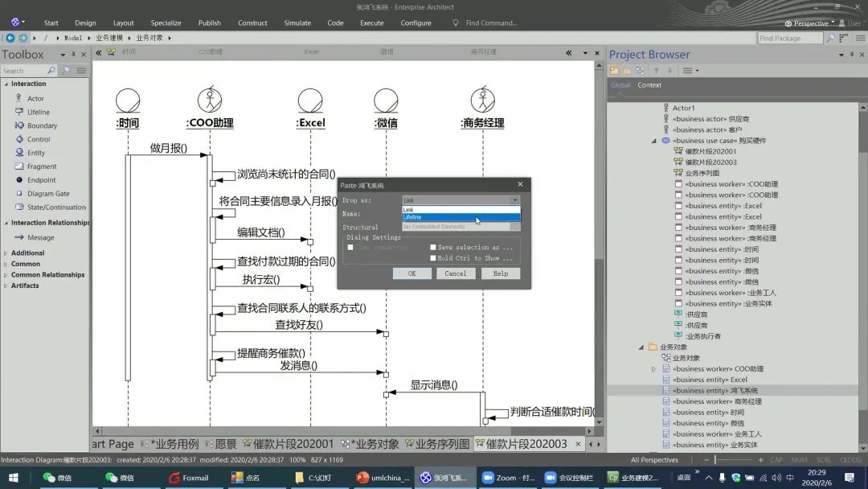Toggle the disabled copy connectors checkbox

pyautogui.click(x=350, y=248)
